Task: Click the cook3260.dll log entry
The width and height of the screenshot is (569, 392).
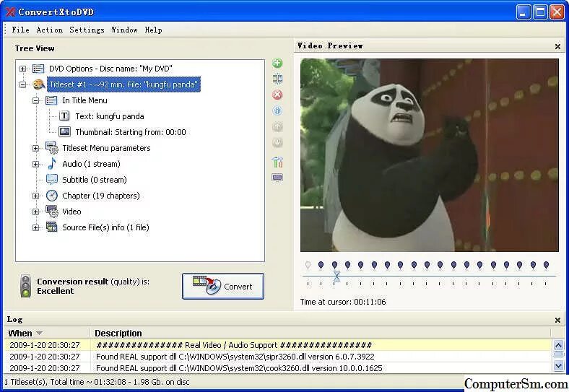Action: [278, 368]
